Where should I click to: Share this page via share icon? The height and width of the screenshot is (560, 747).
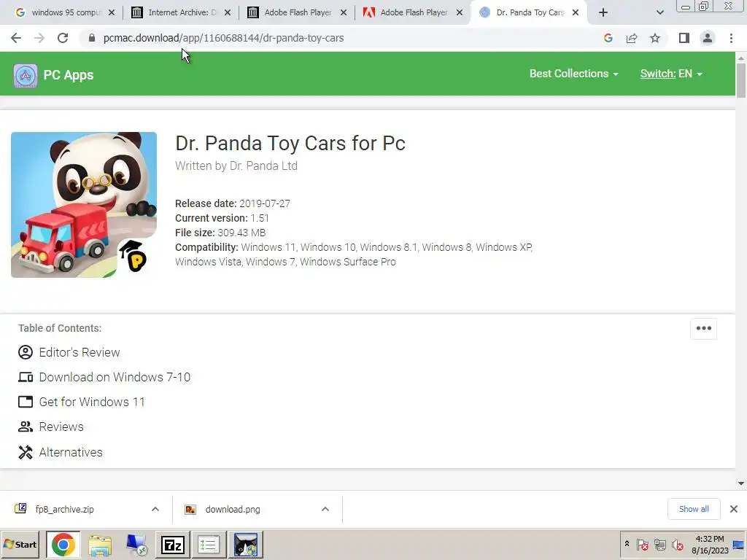[632, 38]
